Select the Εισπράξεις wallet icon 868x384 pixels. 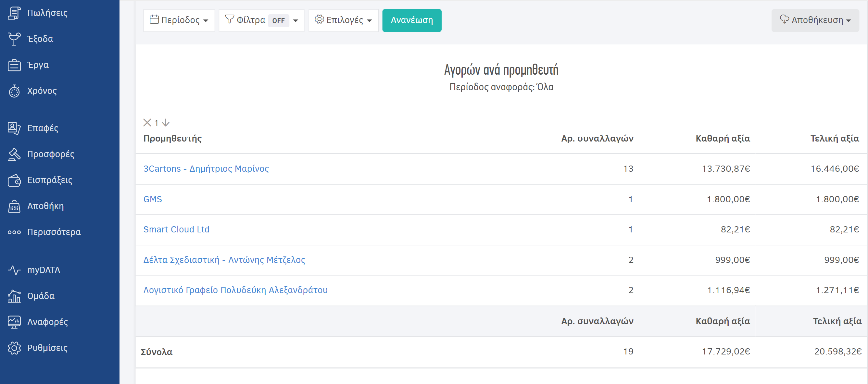pos(14,180)
